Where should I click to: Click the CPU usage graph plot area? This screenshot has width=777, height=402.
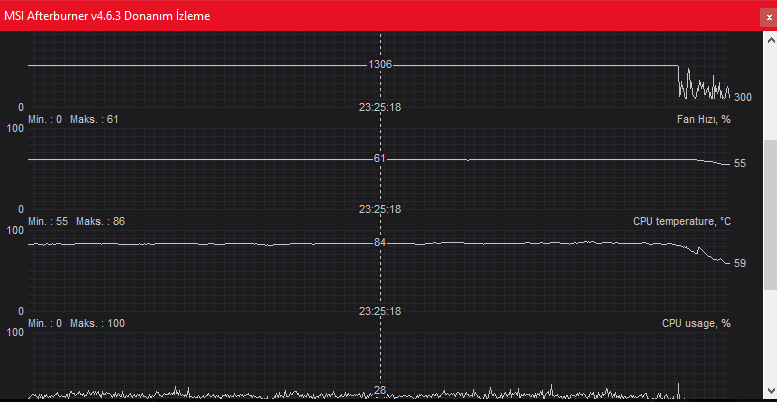pos(379,366)
